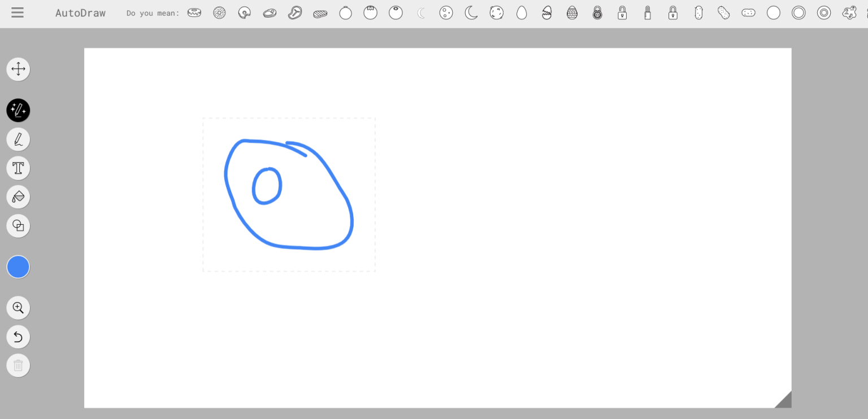Open the Shape tool
868x419 pixels.
[18, 226]
